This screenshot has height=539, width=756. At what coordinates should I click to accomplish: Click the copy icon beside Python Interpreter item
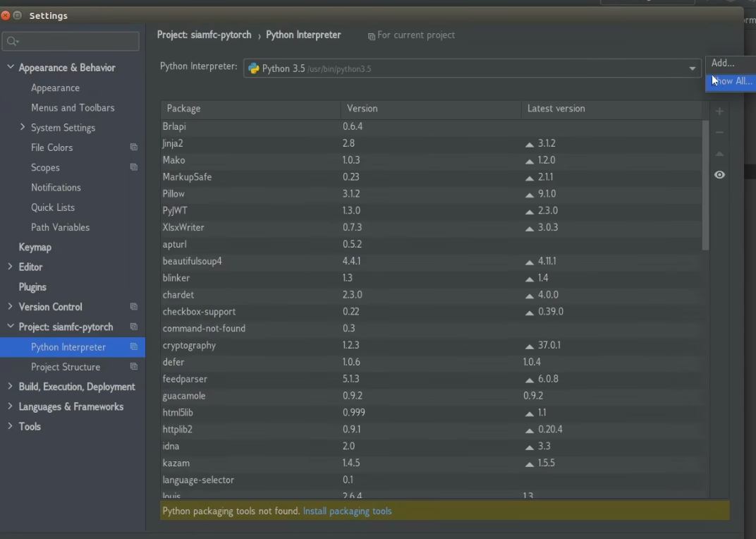pos(134,346)
